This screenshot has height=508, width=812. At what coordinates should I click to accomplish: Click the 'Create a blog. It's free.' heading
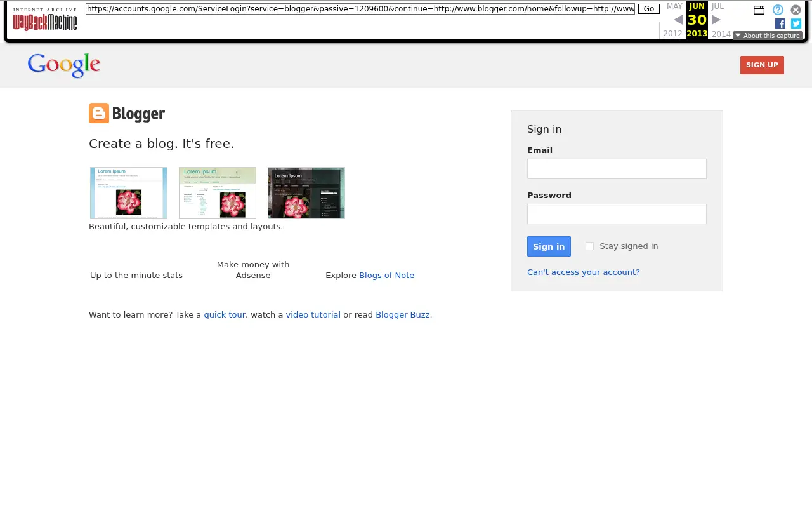[161, 144]
